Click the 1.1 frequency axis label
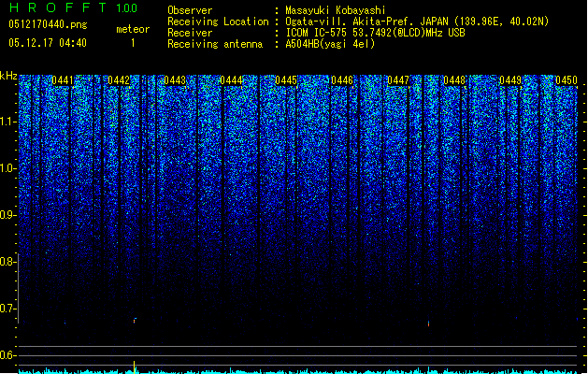This screenshot has width=588, height=374. click(7, 122)
